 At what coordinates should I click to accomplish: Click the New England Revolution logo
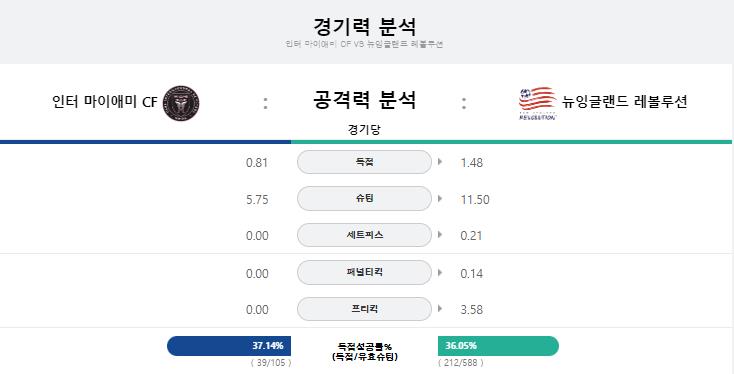tap(537, 103)
